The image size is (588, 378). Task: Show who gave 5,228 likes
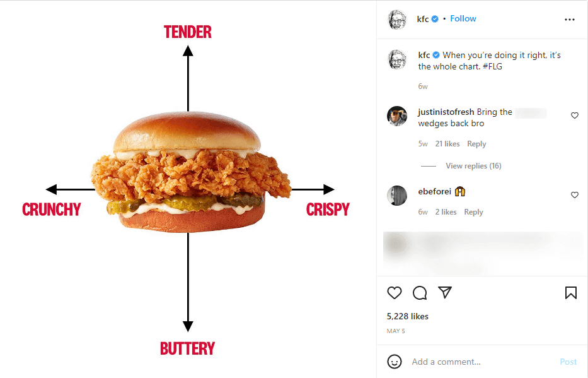[407, 316]
